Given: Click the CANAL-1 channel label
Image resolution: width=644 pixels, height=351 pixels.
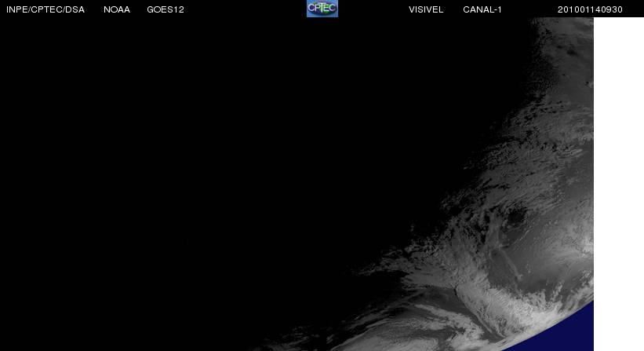Looking at the screenshot, I should (482, 9).
